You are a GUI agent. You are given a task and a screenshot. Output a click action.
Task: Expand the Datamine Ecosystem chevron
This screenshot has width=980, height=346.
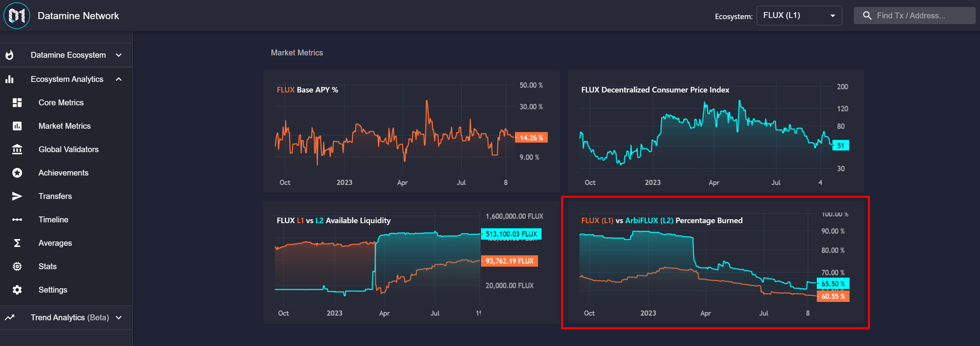click(x=119, y=55)
